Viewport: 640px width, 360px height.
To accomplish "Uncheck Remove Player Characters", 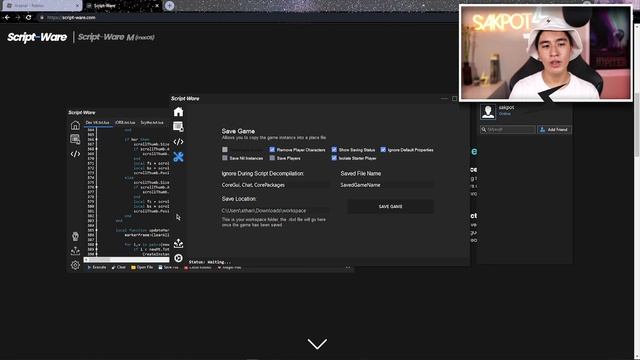I will 272,150.
